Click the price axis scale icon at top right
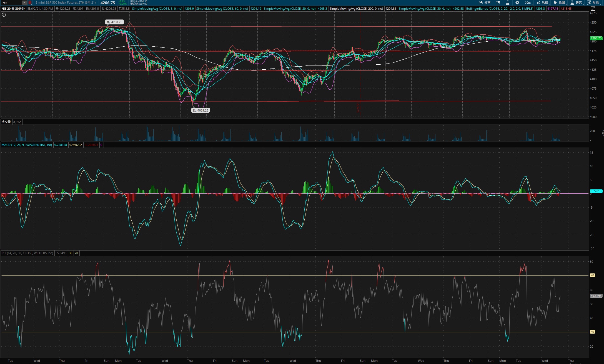Screen dimensions: 604x364 click(x=593, y=9)
